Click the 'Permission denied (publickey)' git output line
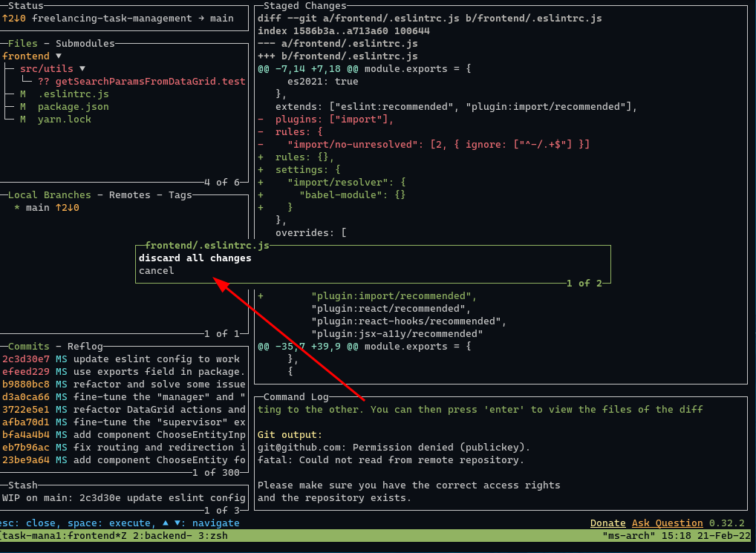The image size is (756, 553). (x=394, y=447)
